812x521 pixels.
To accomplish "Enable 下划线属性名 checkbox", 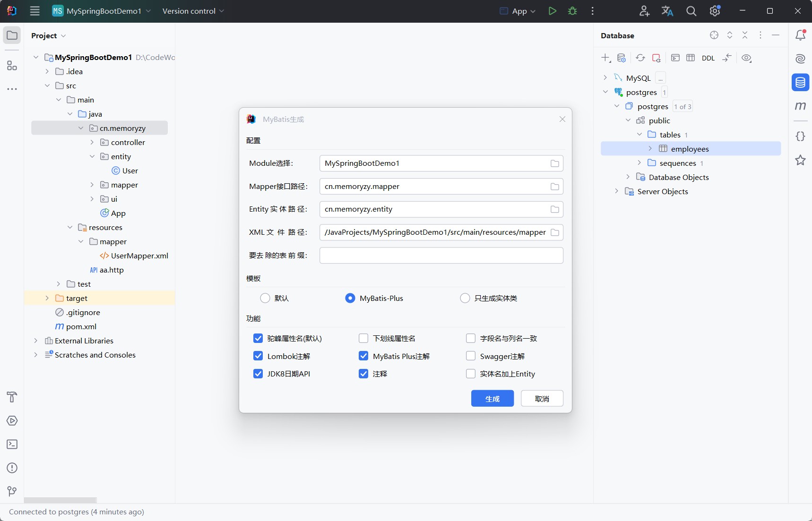I will point(363,338).
